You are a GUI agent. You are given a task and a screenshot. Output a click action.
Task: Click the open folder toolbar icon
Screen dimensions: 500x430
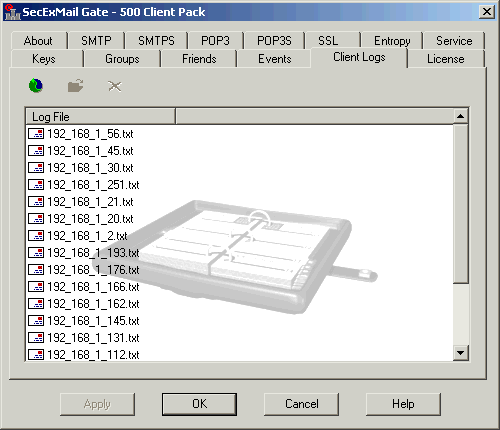76,86
